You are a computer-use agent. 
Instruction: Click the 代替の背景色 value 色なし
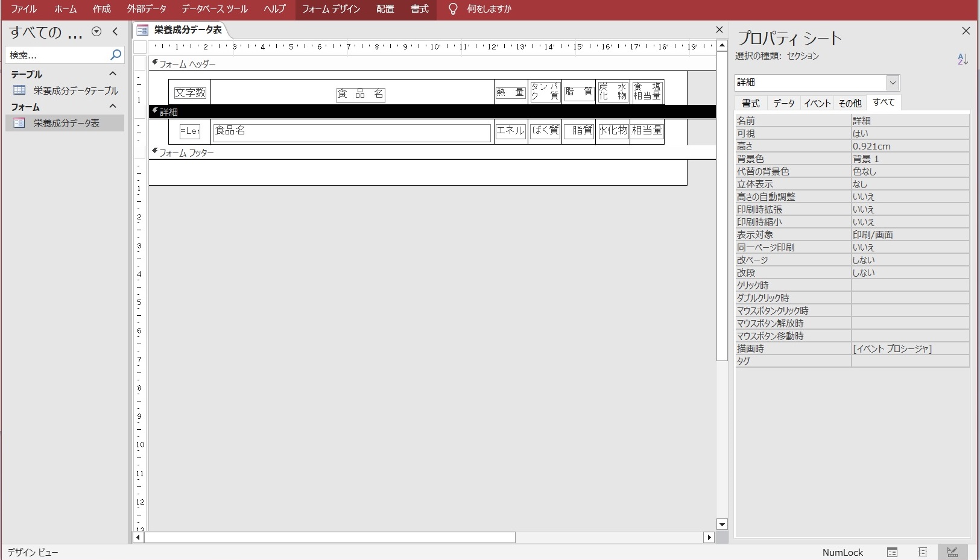point(910,171)
